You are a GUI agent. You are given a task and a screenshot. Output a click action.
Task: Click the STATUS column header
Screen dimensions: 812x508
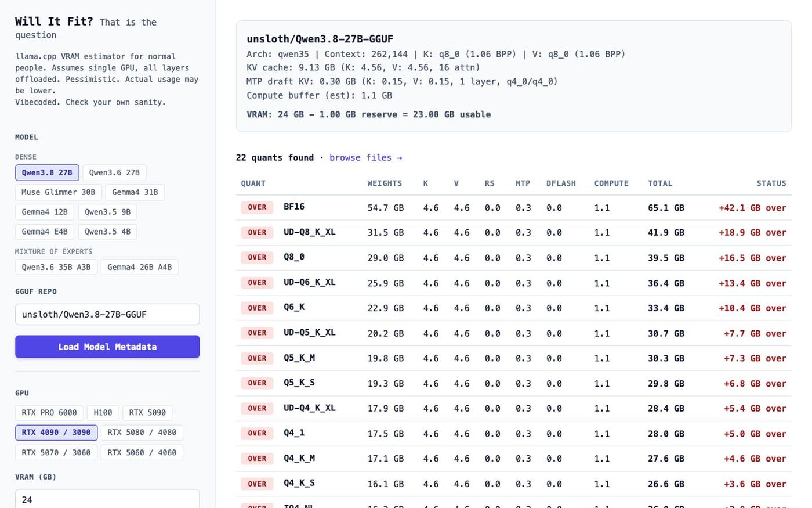(771, 183)
